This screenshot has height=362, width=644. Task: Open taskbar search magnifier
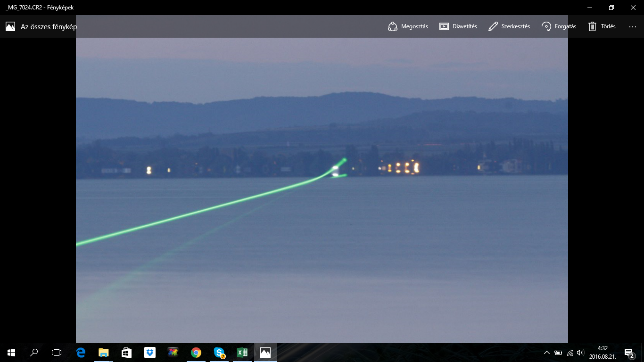pyautogui.click(x=34, y=352)
